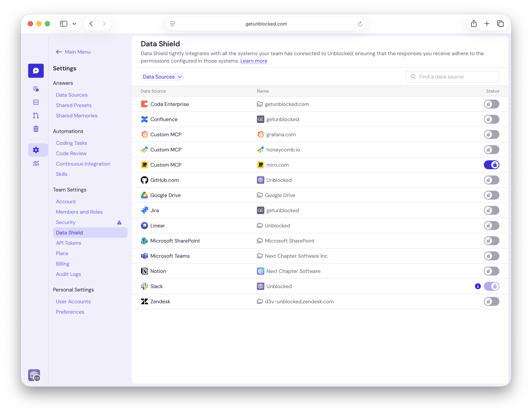
Task: Toggle Data Shield for Confluence
Action: click(x=491, y=119)
